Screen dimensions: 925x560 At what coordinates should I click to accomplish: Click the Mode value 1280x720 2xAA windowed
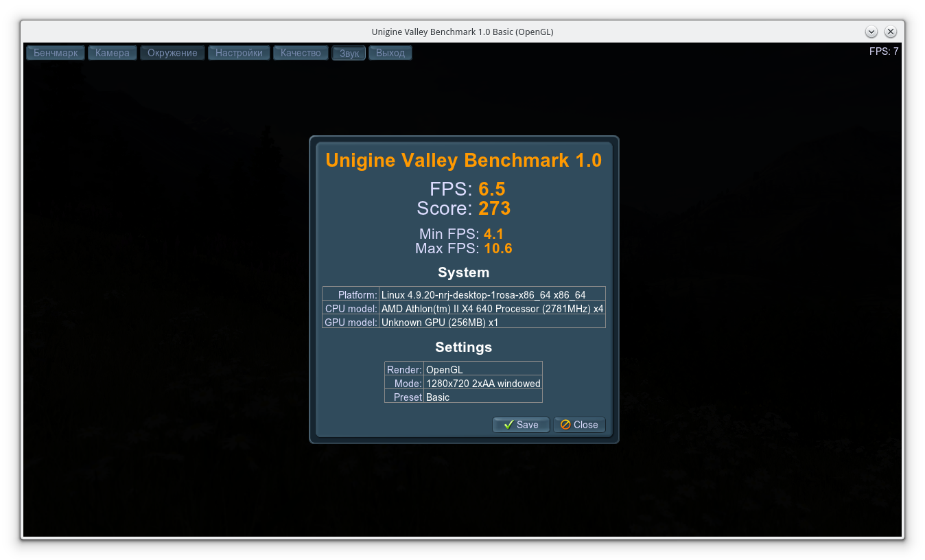pyautogui.click(x=483, y=383)
